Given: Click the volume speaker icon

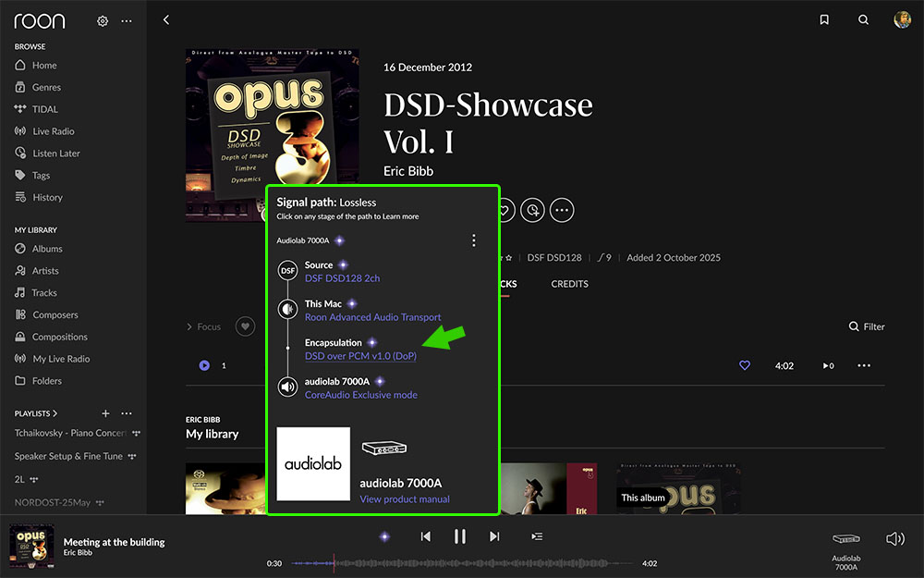Looking at the screenshot, I should [894, 538].
